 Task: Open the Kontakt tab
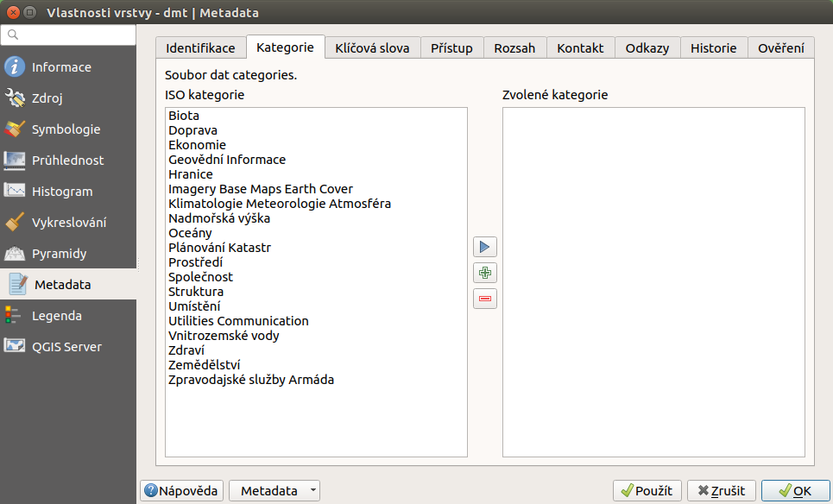coord(581,47)
